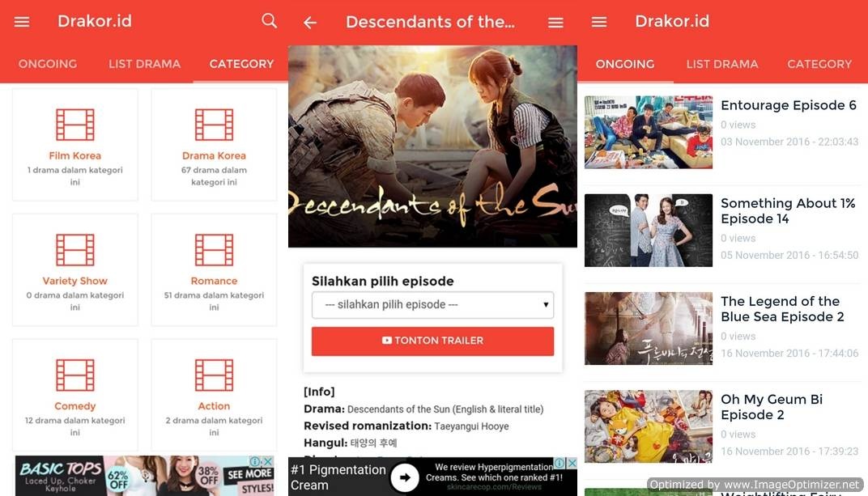This screenshot has width=868, height=496.
Task: Select ONGOING tab on right screen
Action: tap(625, 64)
